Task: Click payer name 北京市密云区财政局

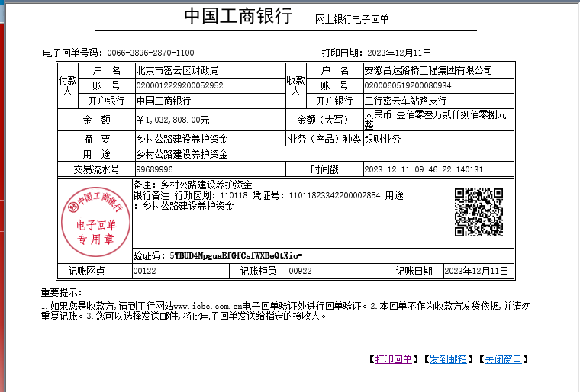Action: (176, 70)
